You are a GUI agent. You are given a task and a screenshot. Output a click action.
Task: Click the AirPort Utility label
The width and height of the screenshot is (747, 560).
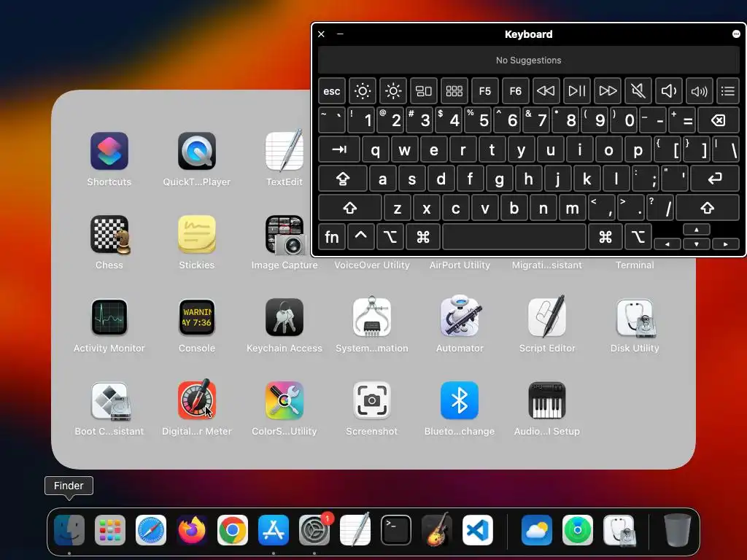tap(460, 265)
